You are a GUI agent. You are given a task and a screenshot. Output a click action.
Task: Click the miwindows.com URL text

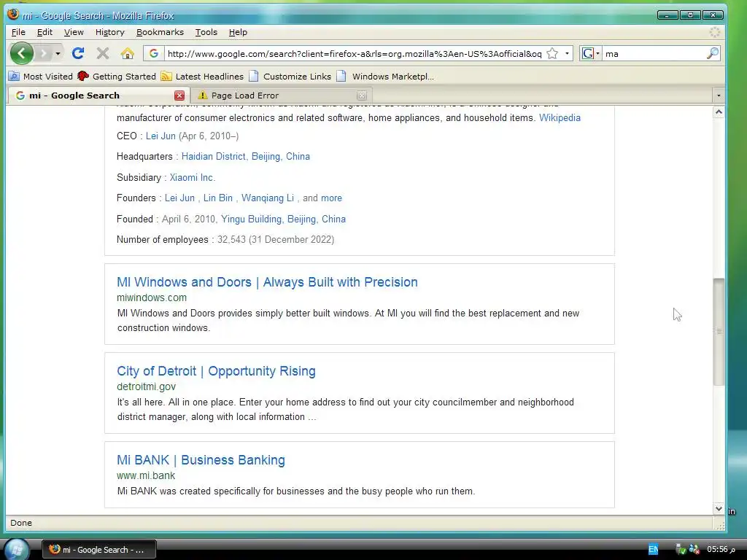[152, 297]
